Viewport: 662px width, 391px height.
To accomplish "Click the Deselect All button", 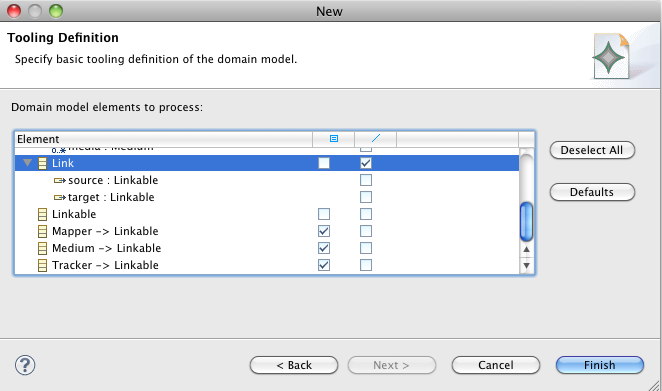I will pyautogui.click(x=592, y=150).
